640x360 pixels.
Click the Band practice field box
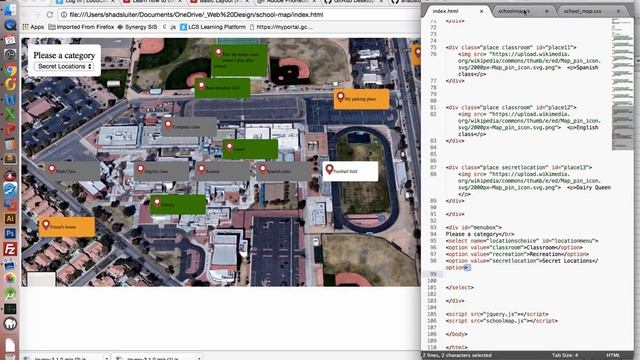click(x=222, y=87)
